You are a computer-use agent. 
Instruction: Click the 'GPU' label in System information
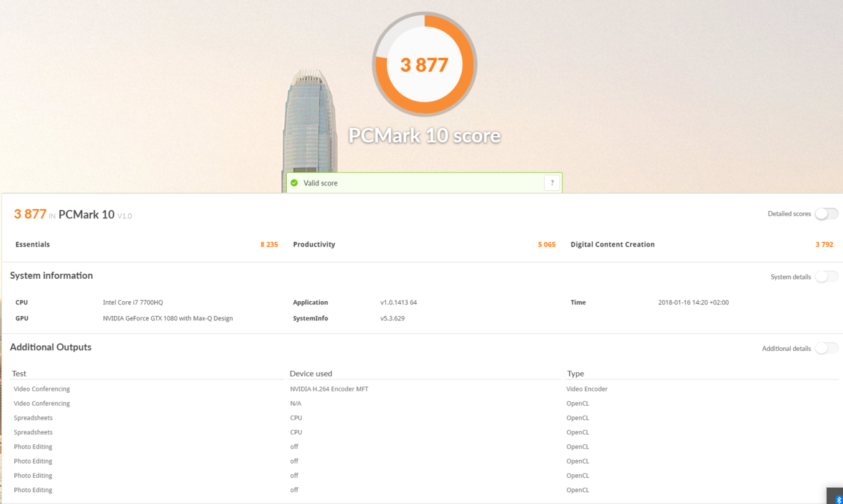point(22,319)
